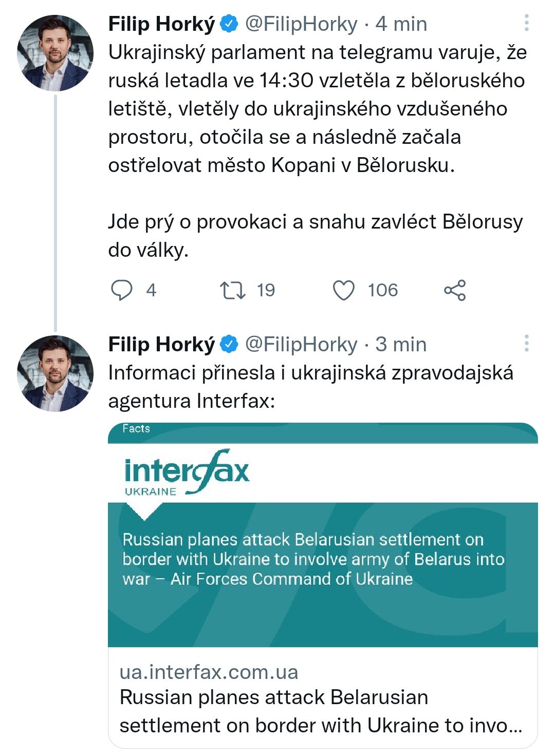Screen dimensions: 555x756
Task: Tap Interfax Ukraine logo in card
Action: point(187,472)
